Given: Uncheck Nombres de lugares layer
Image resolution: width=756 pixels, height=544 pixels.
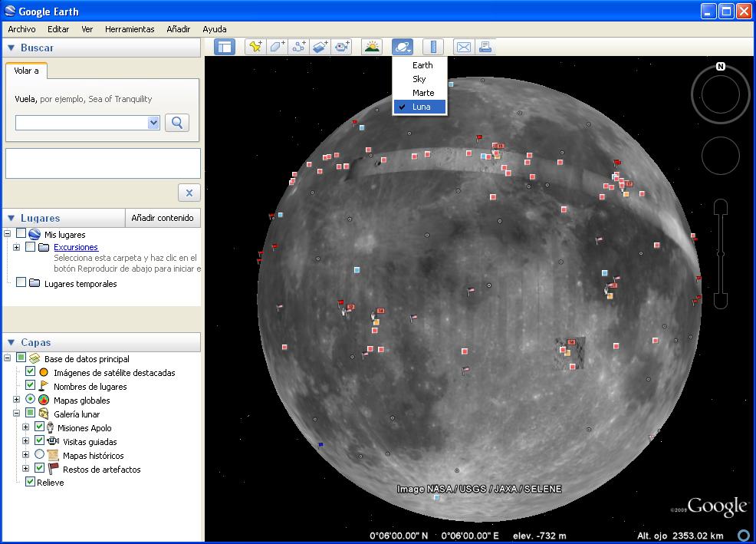Looking at the screenshot, I should (x=30, y=385).
